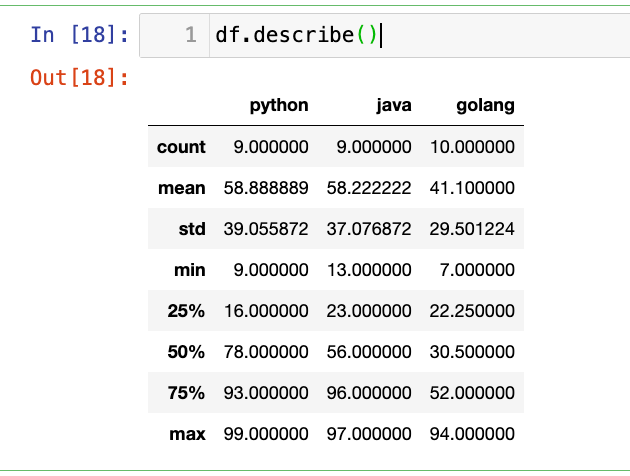This screenshot has width=630, height=476.
Task: Select the python column header
Action: click(278, 105)
